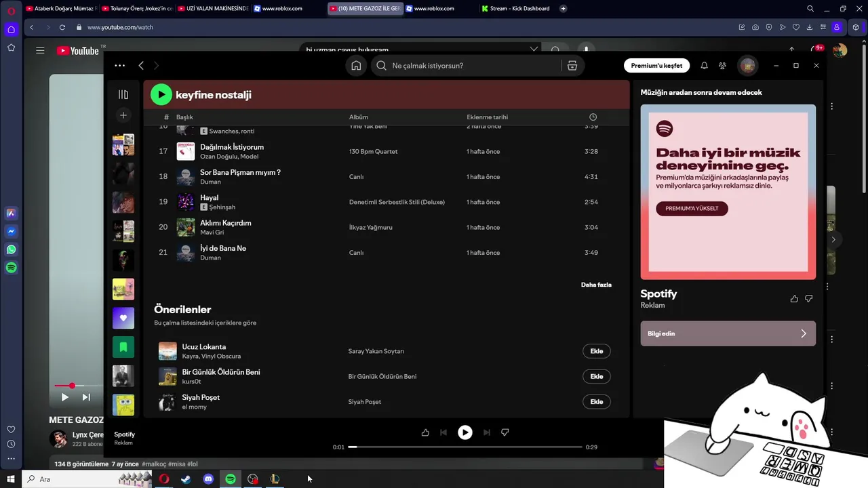Open new browser tab plus button

point(564,9)
